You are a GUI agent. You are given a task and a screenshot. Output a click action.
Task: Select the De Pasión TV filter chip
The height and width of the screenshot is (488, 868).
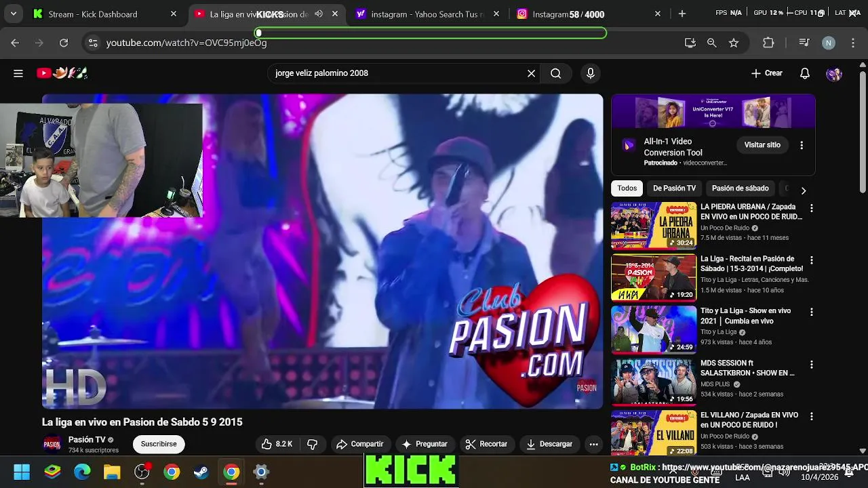point(674,188)
